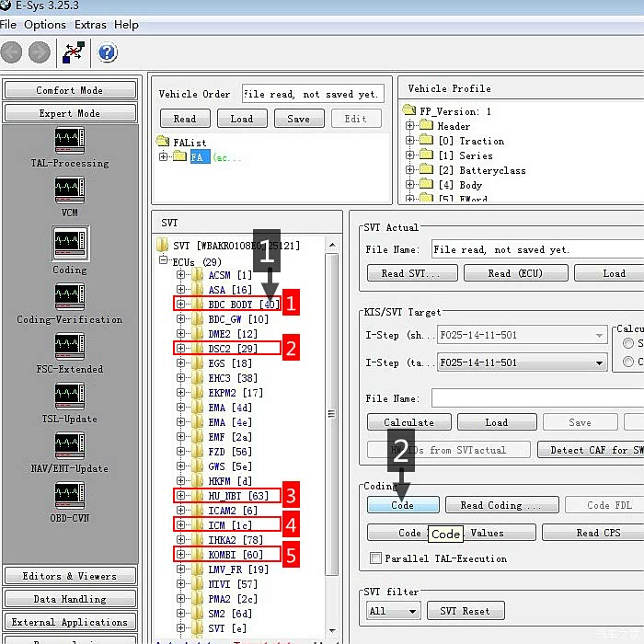The image size is (644, 644).
Task: Click the blue help question mark icon
Action: point(107,52)
